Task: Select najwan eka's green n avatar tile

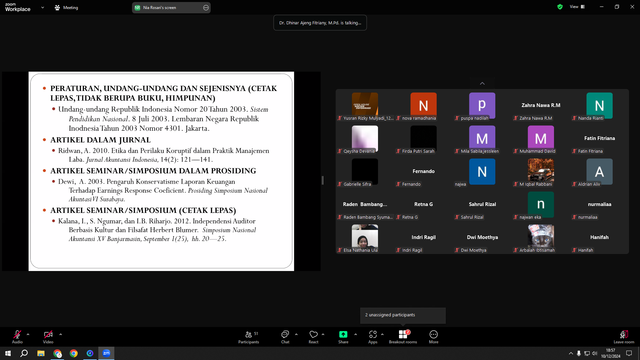Action: 540,205
